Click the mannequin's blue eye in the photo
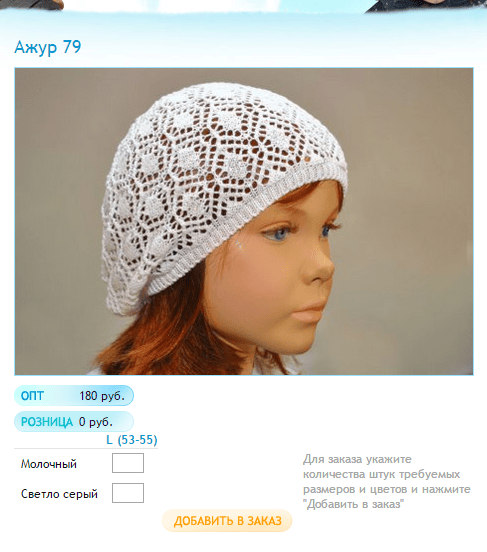487x552 pixels. [x=279, y=232]
